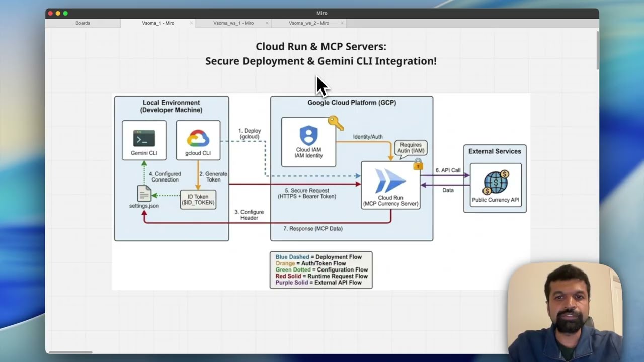Select the '5. Secure Request' label
Image resolution: width=644 pixels, height=362 pixels.
pos(307,194)
